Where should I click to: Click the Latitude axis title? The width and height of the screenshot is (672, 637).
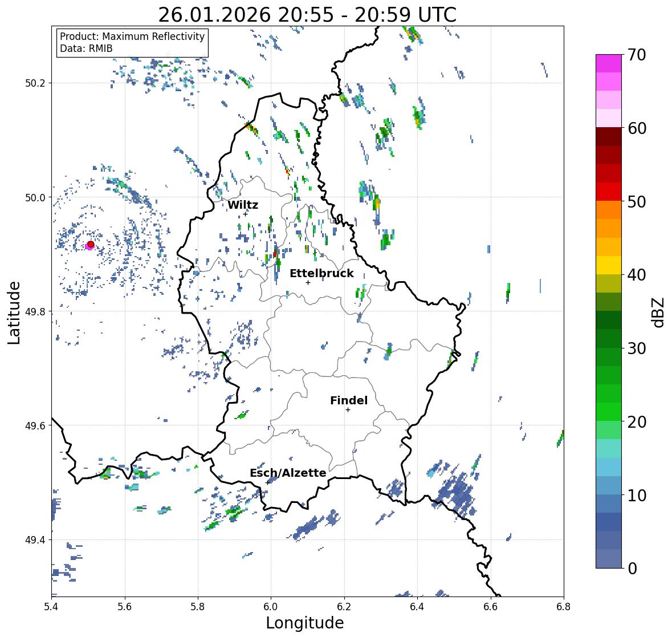coord(14,313)
